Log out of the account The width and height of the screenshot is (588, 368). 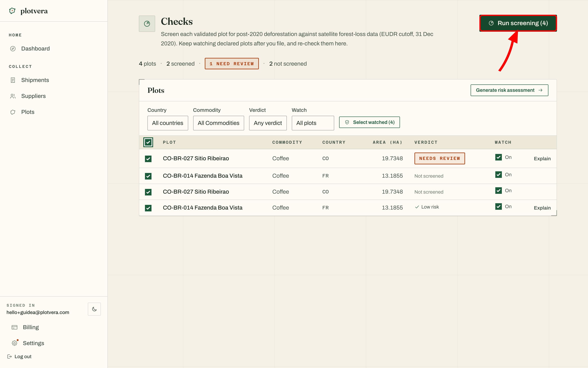pyautogui.click(x=19, y=357)
